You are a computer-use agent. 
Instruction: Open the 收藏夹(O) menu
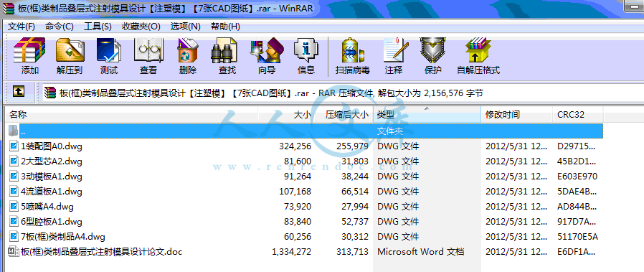(141, 27)
